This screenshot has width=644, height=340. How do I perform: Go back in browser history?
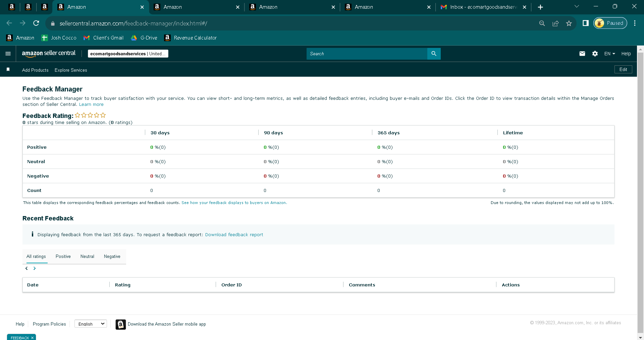9,23
